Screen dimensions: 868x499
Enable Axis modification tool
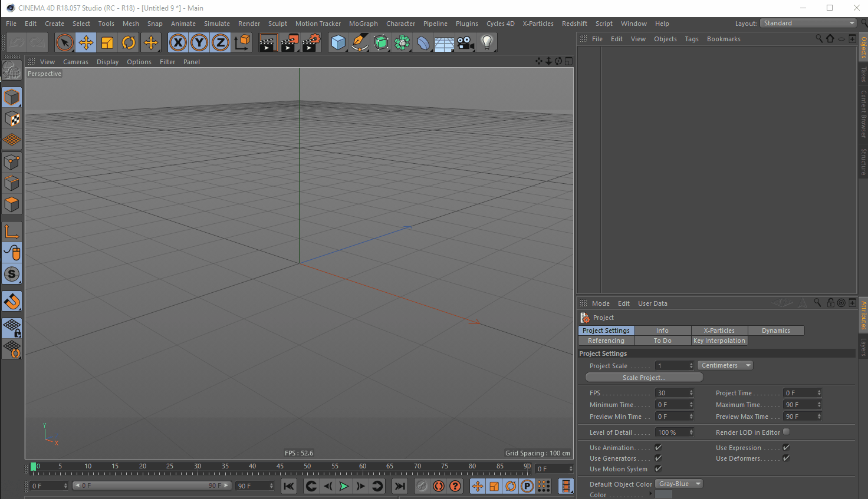click(x=12, y=231)
